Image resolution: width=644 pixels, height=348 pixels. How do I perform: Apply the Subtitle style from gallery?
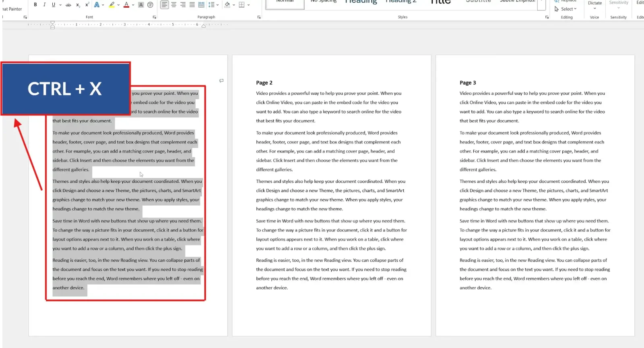[478, 2]
